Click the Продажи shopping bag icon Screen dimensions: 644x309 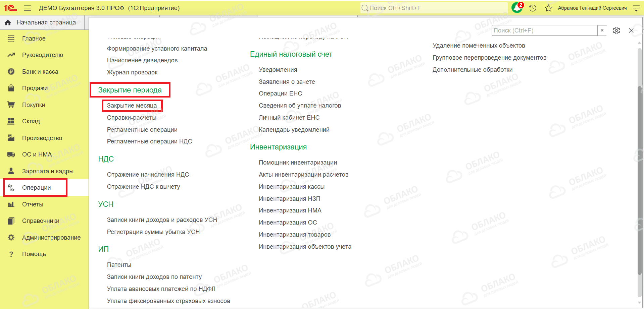point(11,88)
